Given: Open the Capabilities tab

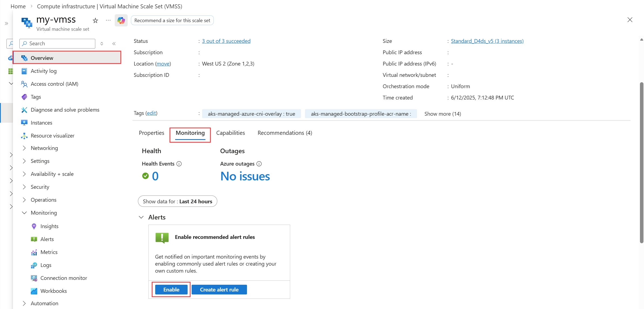Looking at the screenshot, I should (231, 133).
